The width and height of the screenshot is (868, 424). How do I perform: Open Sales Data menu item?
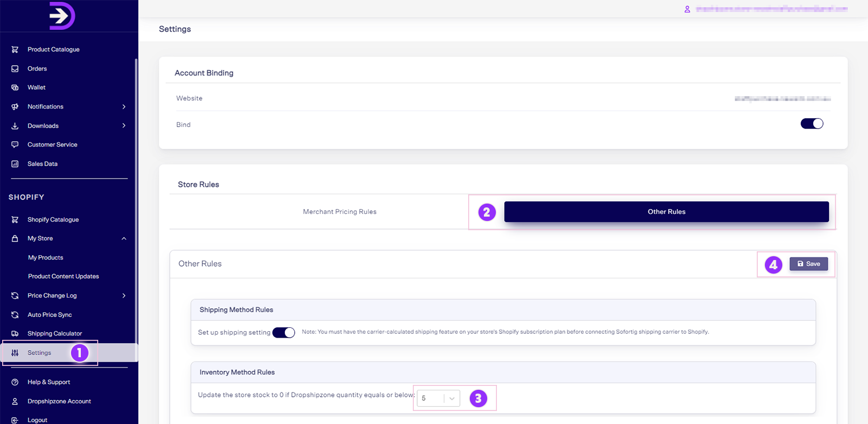pyautogui.click(x=42, y=164)
